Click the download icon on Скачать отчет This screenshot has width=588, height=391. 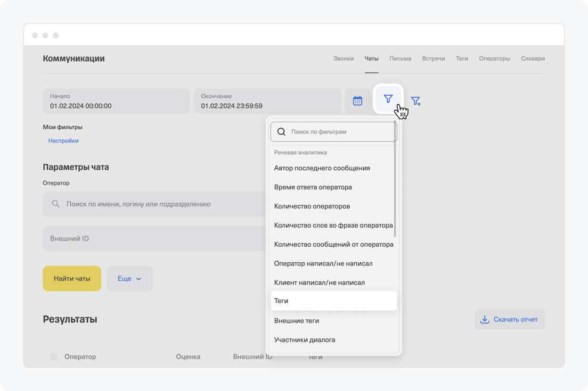pos(485,320)
